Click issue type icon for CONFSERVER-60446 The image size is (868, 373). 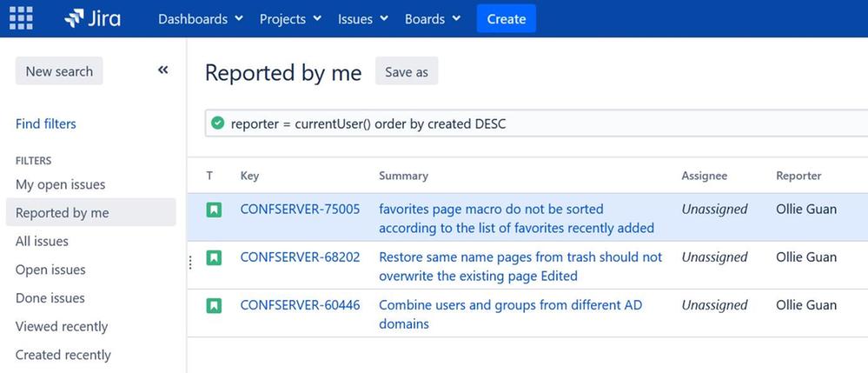(214, 305)
